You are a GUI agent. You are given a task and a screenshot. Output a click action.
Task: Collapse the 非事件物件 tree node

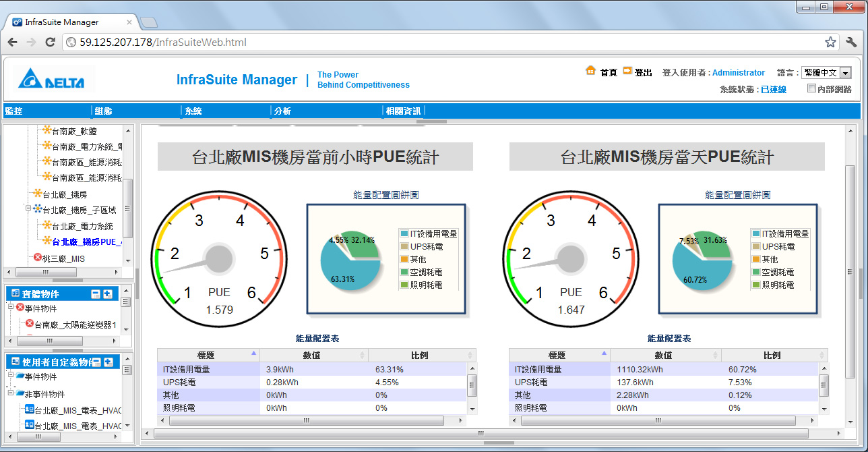click(11, 393)
